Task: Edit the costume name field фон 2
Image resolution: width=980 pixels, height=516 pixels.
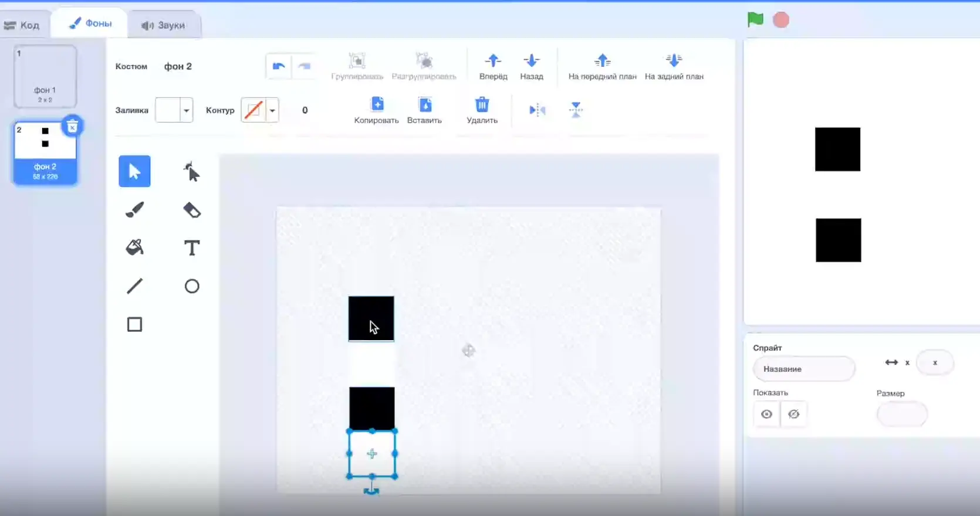Action: (x=178, y=66)
